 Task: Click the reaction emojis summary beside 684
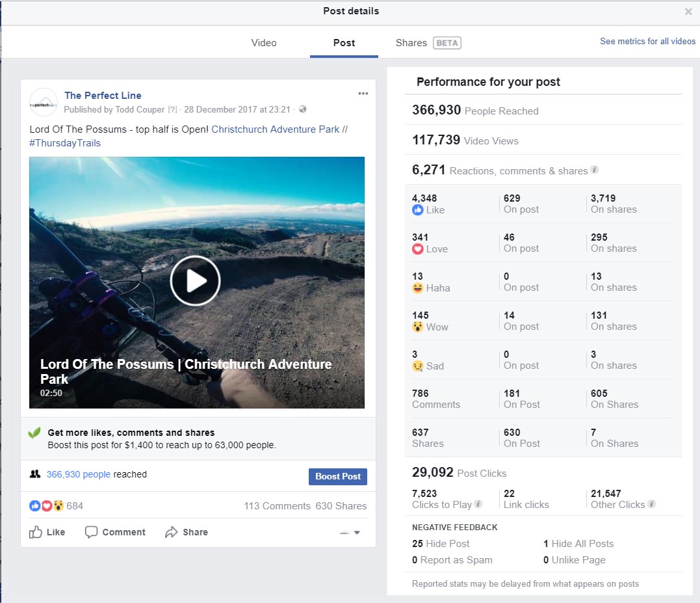46,505
